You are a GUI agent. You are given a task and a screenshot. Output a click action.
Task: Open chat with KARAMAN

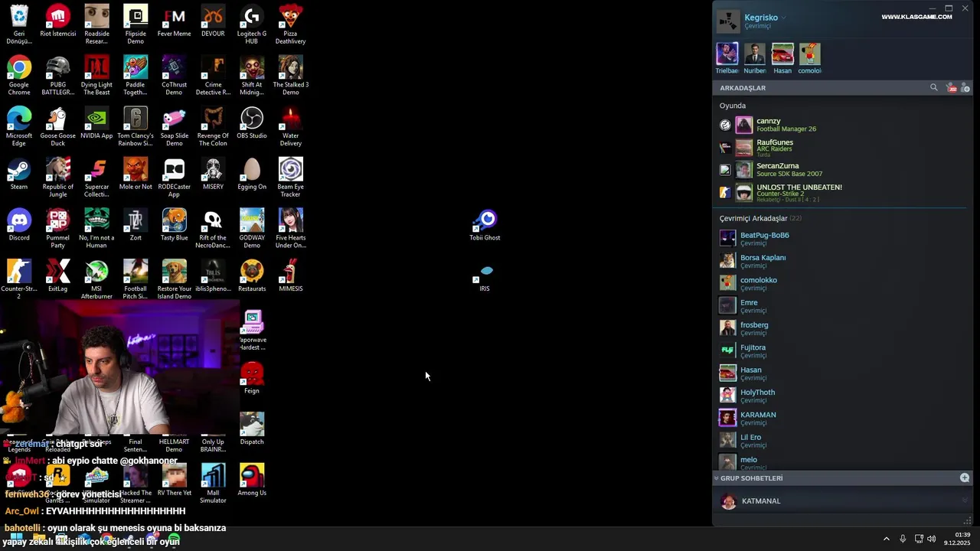[842, 418]
